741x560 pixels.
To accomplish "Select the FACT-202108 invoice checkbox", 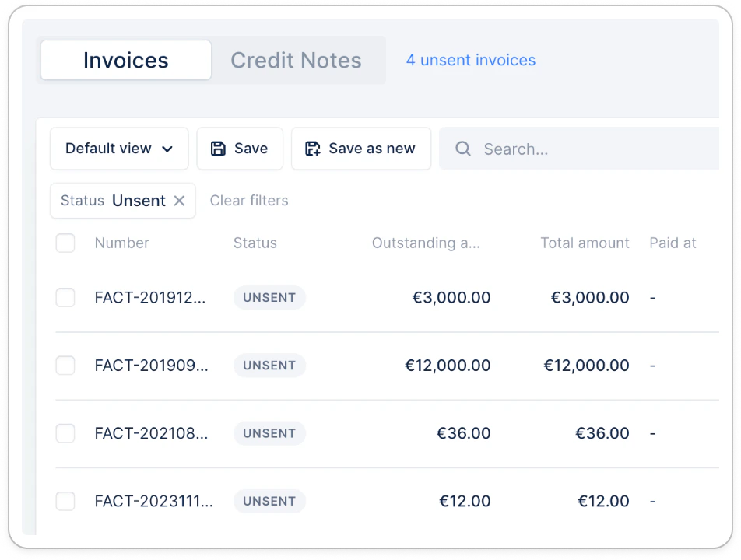I will click(65, 433).
